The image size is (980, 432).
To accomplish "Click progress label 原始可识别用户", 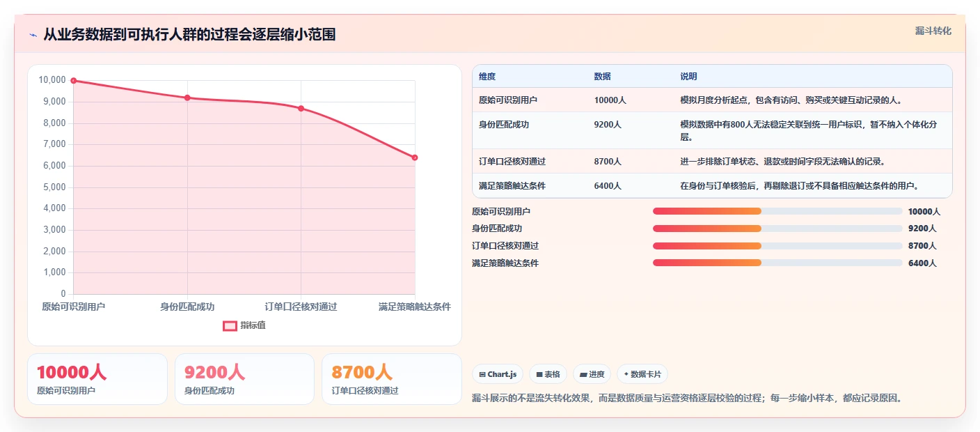I will (501, 211).
